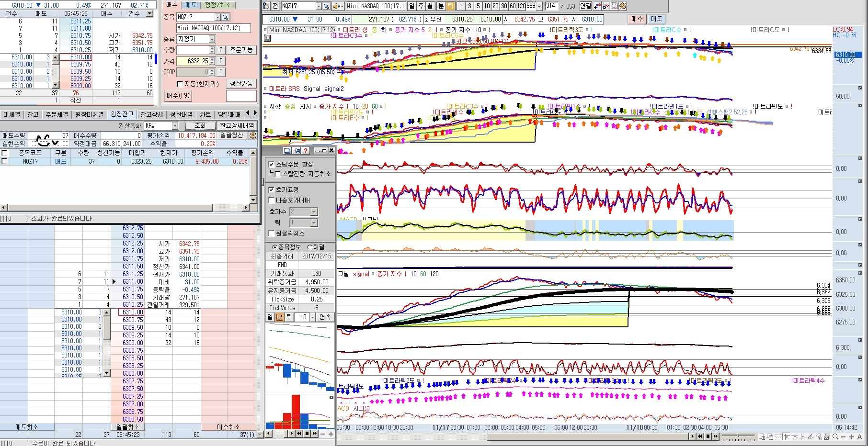
Task: Open the 호가수 dropdown
Action: pyautogui.click(x=314, y=212)
